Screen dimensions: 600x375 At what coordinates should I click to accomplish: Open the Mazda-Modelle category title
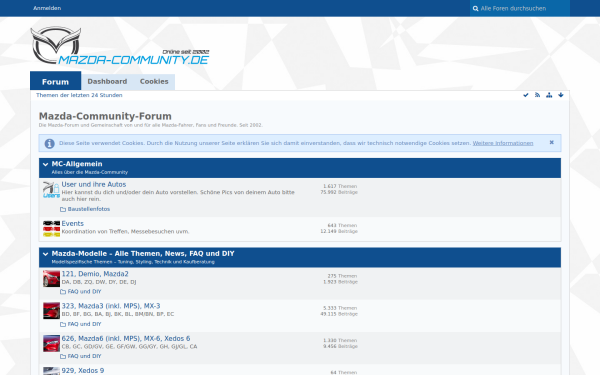143,253
